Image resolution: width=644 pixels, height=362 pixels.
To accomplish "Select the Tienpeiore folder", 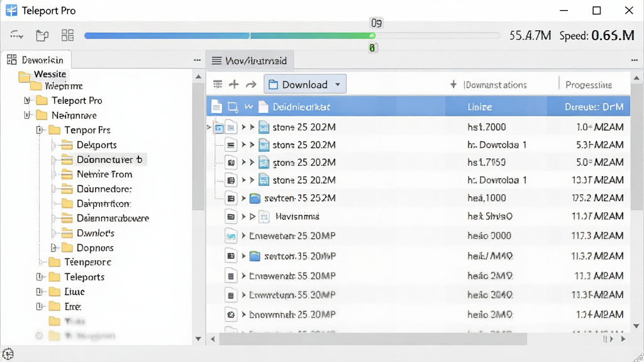I will tap(80, 262).
